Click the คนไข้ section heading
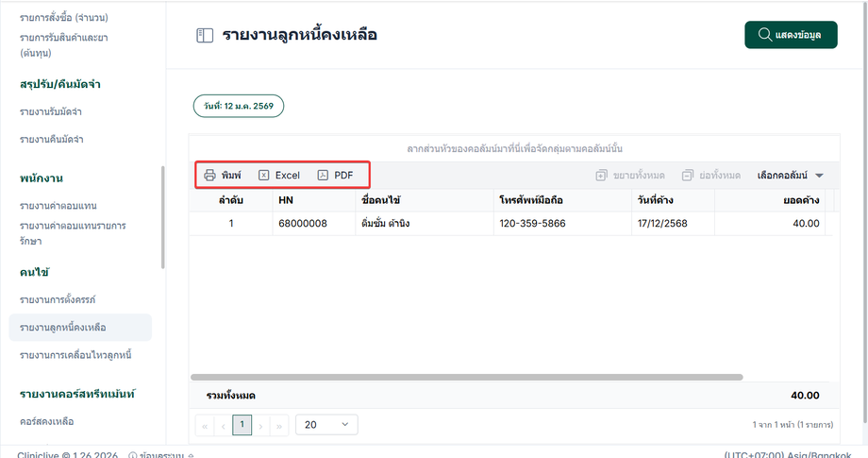The width and height of the screenshot is (868, 458). click(34, 273)
